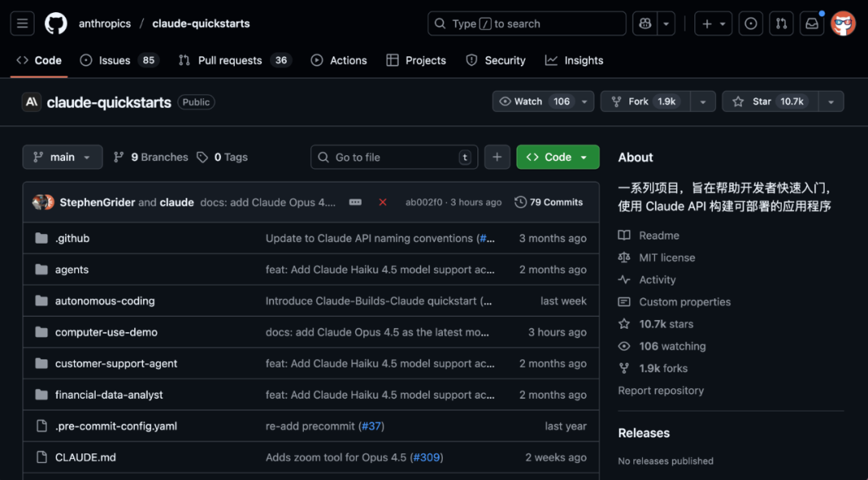This screenshot has height=480, width=868.
Task: Open the Actions tab
Action: click(339, 60)
